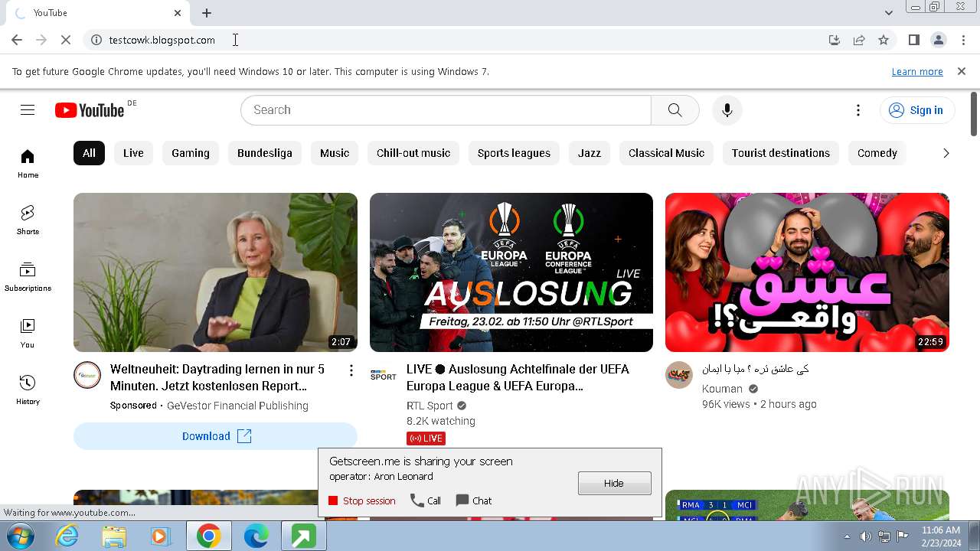Click install app icon in address bar
Viewport: 980px width, 551px height.
coord(835,40)
